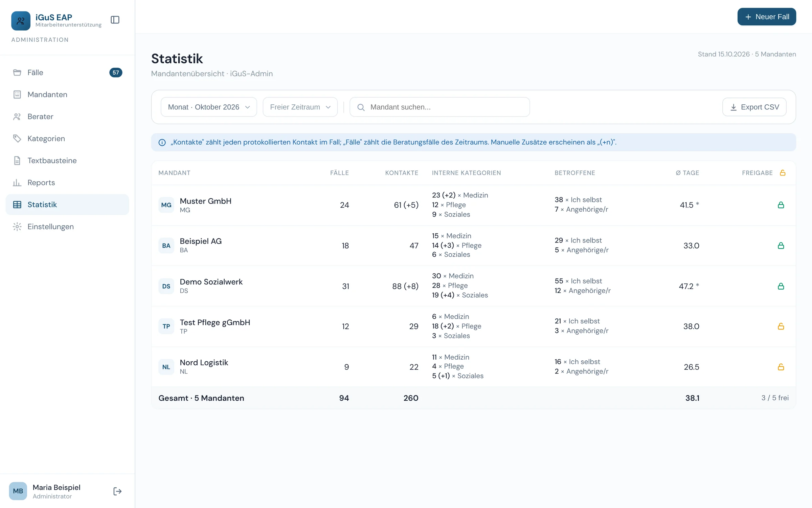Open Reports in the sidebar
This screenshot has height=508, width=812.
67,183
